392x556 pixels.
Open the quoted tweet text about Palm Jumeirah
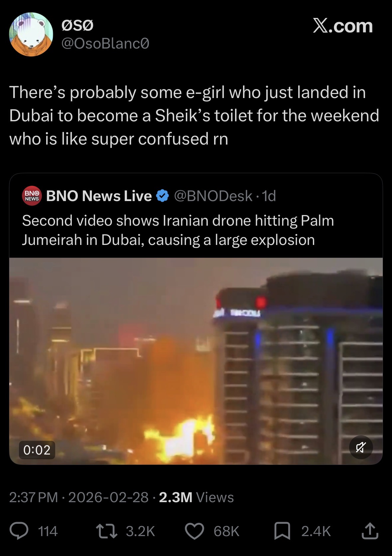[x=178, y=230]
